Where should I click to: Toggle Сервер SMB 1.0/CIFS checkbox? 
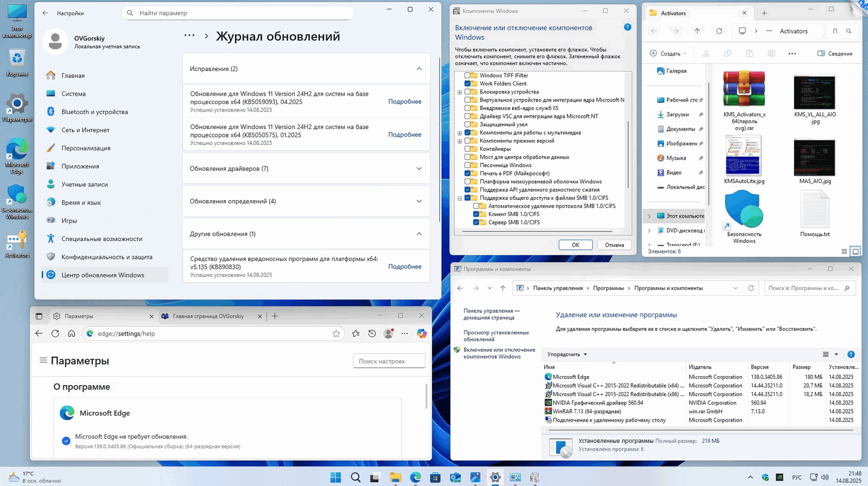tap(476, 222)
